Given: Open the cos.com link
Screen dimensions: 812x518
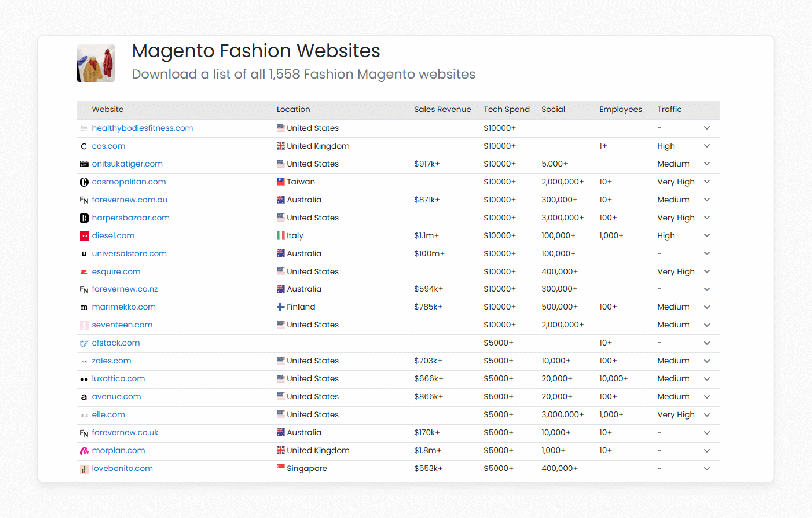Looking at the screenshot, I should pyautogui.click(x=108, y=146).
